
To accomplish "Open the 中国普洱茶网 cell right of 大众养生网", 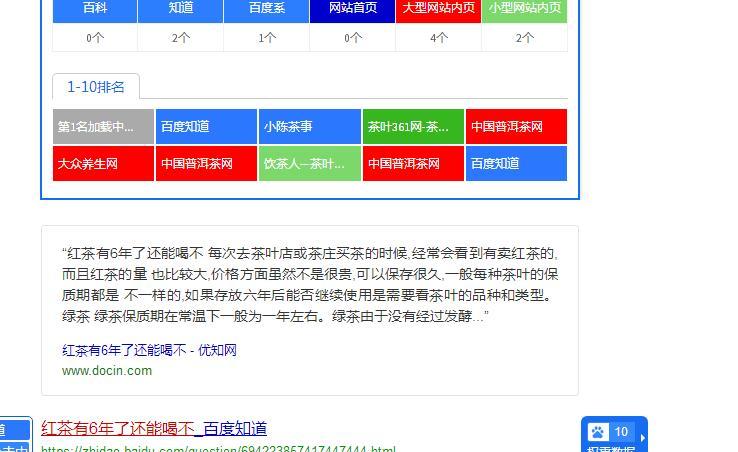I will (x=206, y=163).
